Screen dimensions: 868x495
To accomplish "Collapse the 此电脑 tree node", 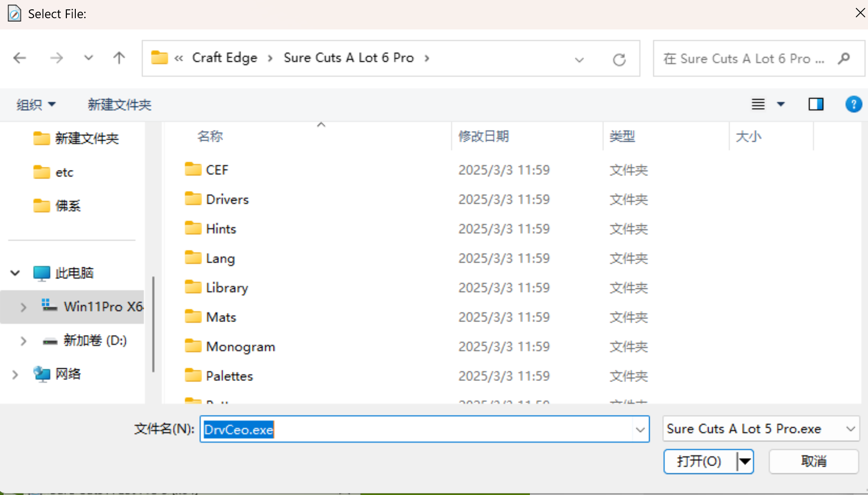I will (x=15, y=273).
